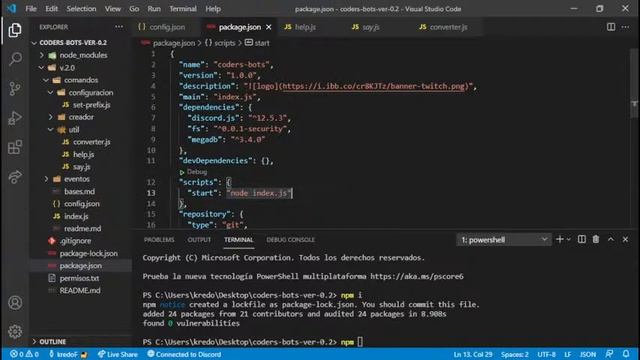Click Ln 13, Col 29 cursor position
This screenshot has height=360, width=640.
click(473, 354)
